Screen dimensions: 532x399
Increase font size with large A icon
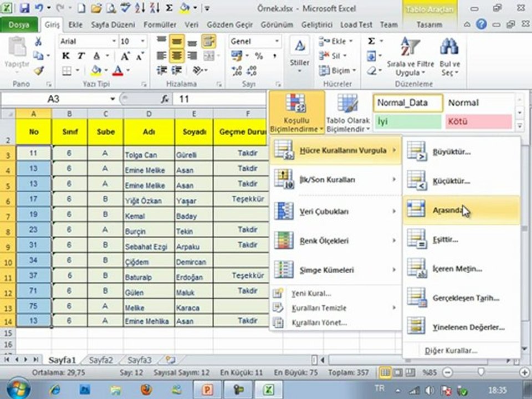click(x=125, y=56)
